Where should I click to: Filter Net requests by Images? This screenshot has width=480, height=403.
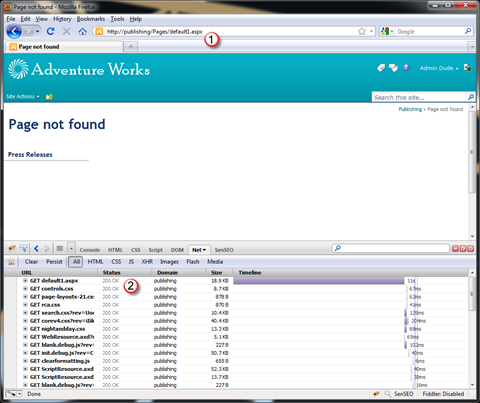coord(169,262)
